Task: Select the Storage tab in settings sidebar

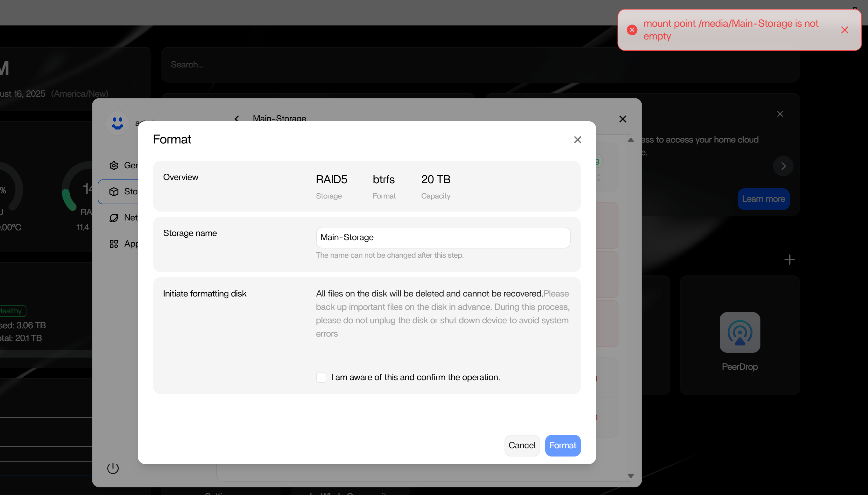Action: pos(118,192)
